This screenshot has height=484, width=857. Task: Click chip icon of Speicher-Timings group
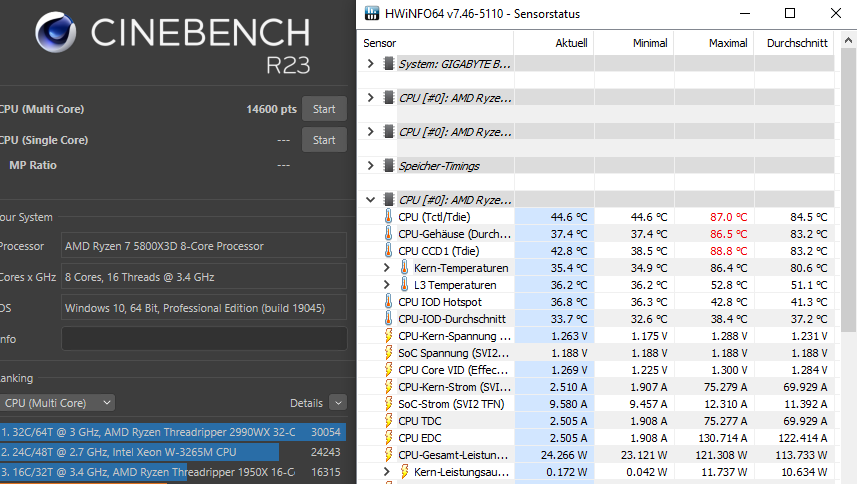pyautogui.click(x=389, y=166)
